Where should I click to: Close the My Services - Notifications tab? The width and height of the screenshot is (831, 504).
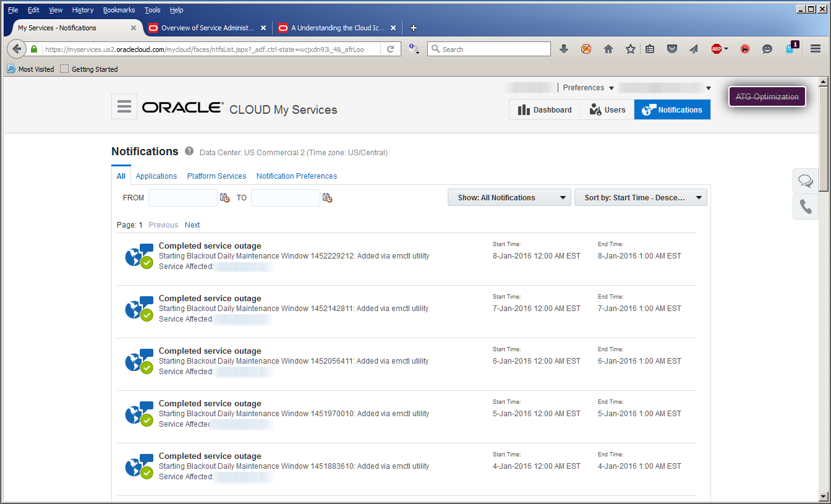pyautogui.click(x=134, y=28)
